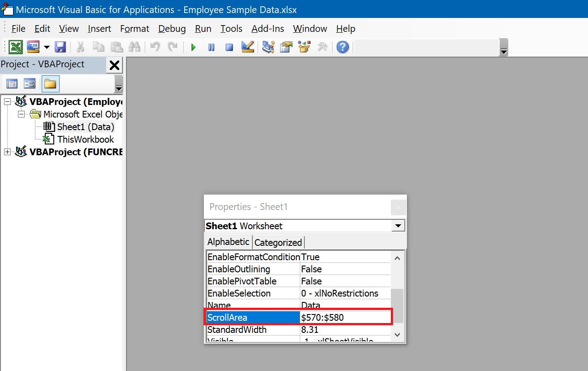Toggle Design Mode icon in the toolbar

tap(247, 47)
